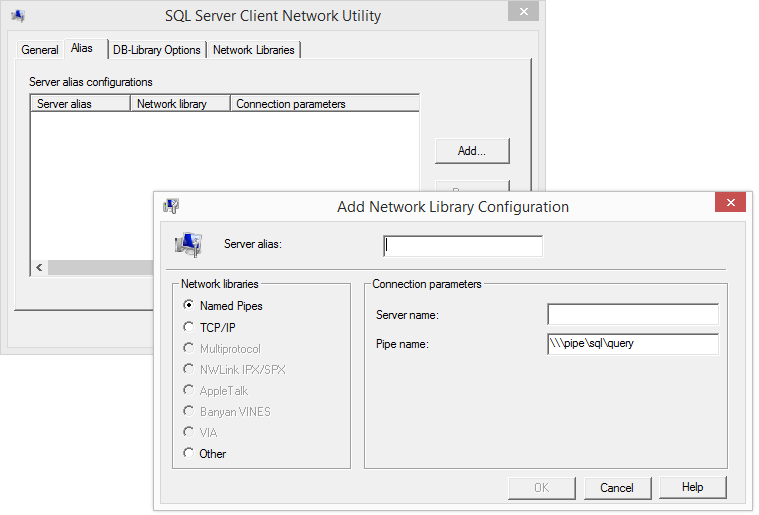
Task: Close the SQL Server Client Network Utility window
Action: (x=523, y=12)
